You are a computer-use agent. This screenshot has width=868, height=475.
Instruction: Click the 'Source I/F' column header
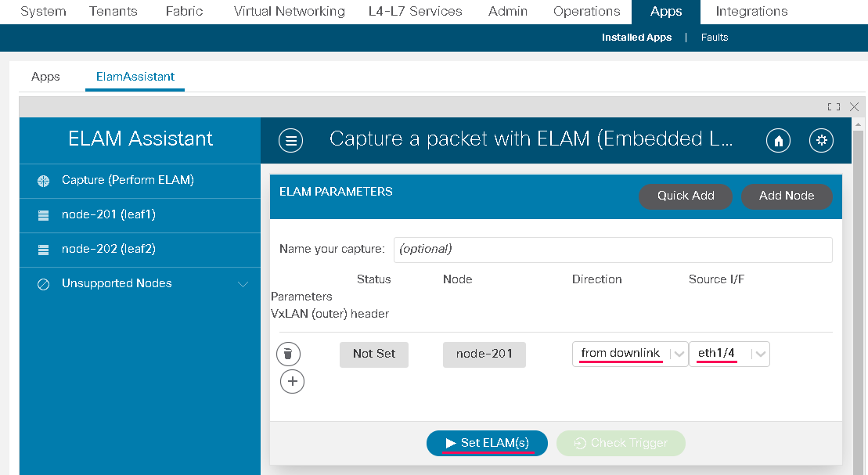[716, 279]
